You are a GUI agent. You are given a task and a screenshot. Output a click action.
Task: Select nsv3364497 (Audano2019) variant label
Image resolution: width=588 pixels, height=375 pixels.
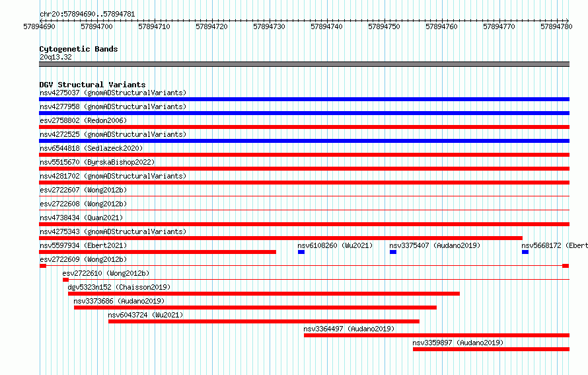(349, 329)
